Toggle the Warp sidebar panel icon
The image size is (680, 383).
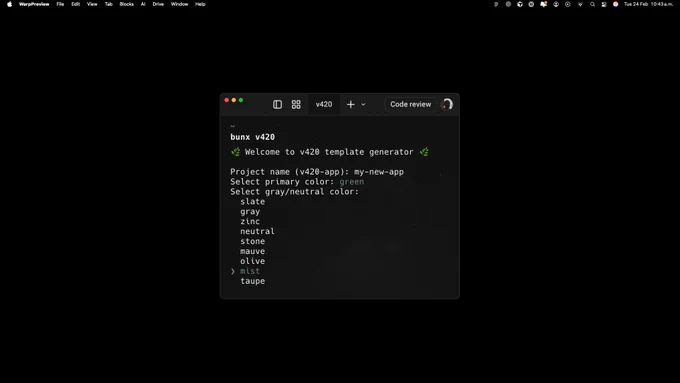click(277, 105)
